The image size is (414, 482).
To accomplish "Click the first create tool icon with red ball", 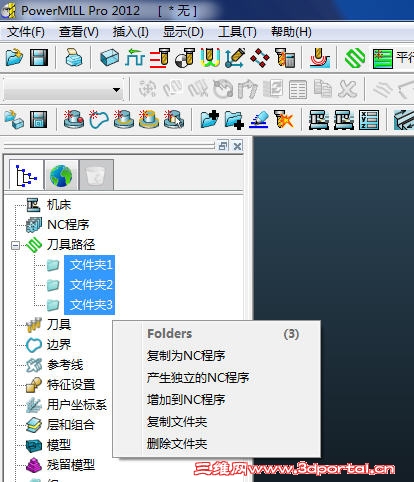I will (x=74, y=119).
